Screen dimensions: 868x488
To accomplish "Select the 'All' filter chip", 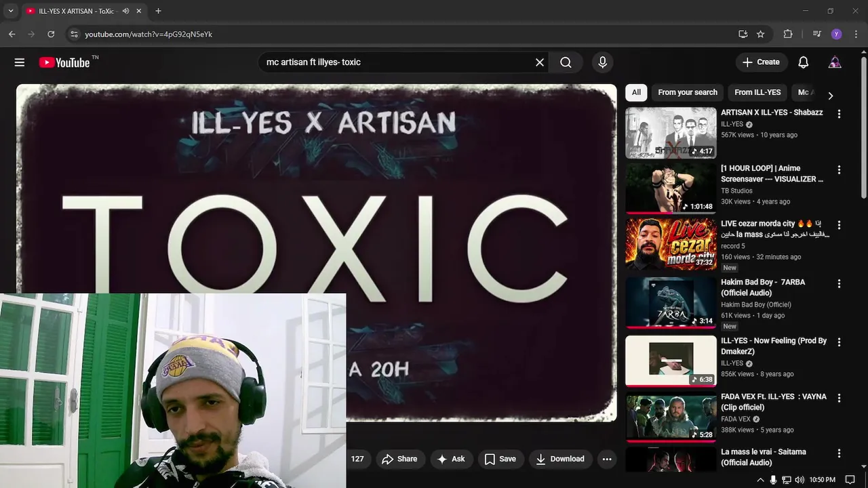I will [636, 92].
